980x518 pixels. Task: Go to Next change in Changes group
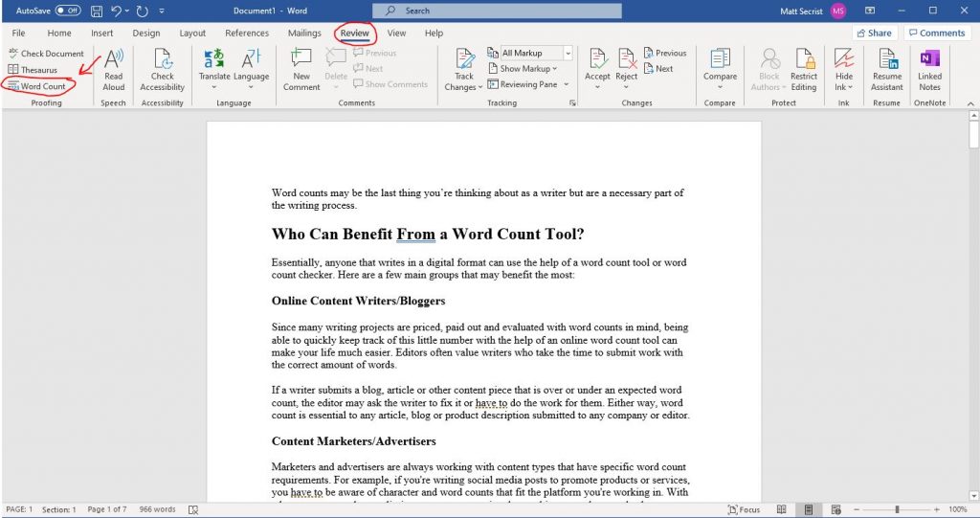point(658,69)
